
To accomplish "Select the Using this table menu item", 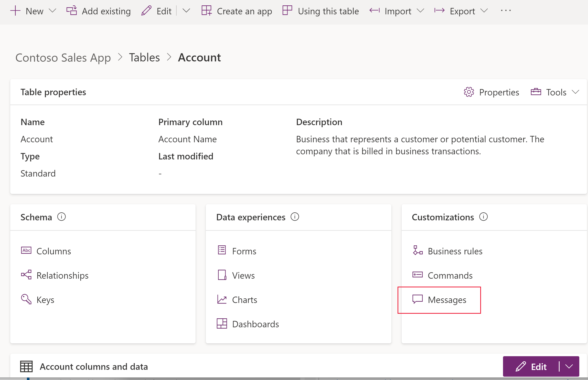I will [321, 11].
